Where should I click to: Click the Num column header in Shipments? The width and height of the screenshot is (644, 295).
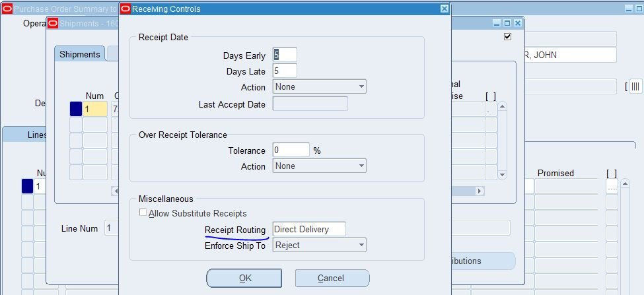click(x=94, y=96)
